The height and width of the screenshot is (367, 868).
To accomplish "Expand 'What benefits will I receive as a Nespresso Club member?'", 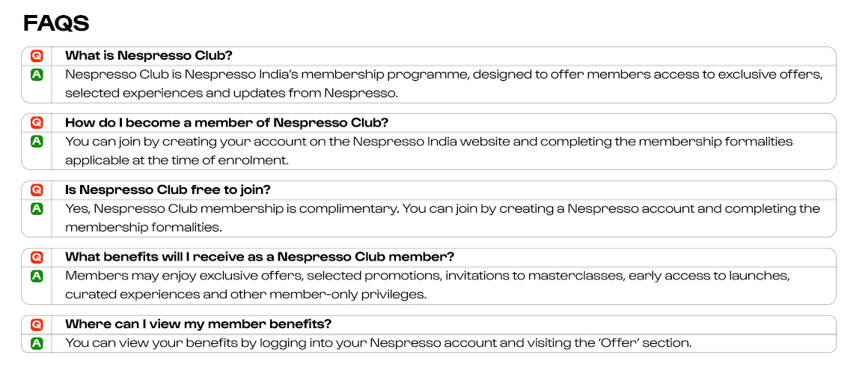I will click(x=429, y=258).
